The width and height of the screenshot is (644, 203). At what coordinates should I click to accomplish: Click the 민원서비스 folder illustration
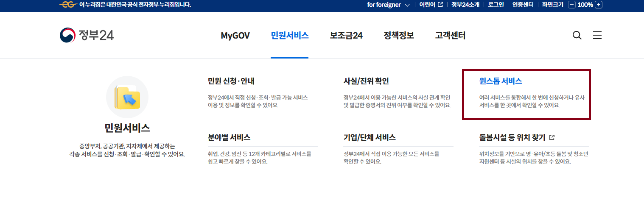pos(127,97)
